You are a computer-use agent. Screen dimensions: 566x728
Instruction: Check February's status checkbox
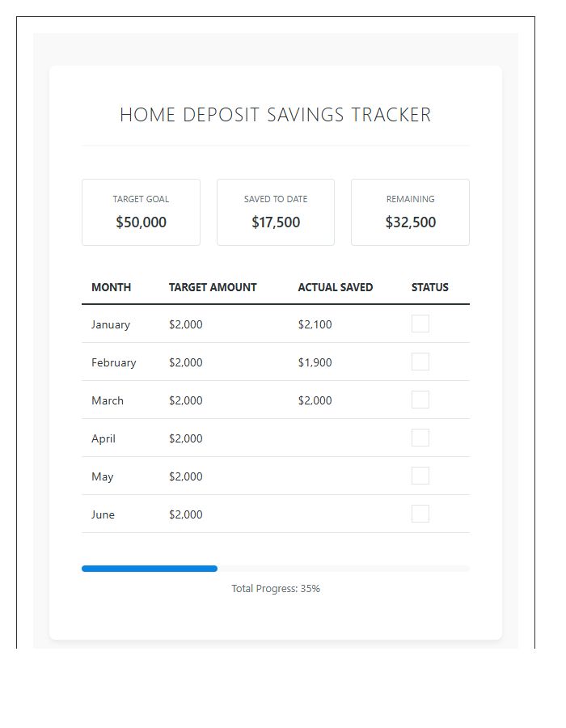tap(420, 361)
